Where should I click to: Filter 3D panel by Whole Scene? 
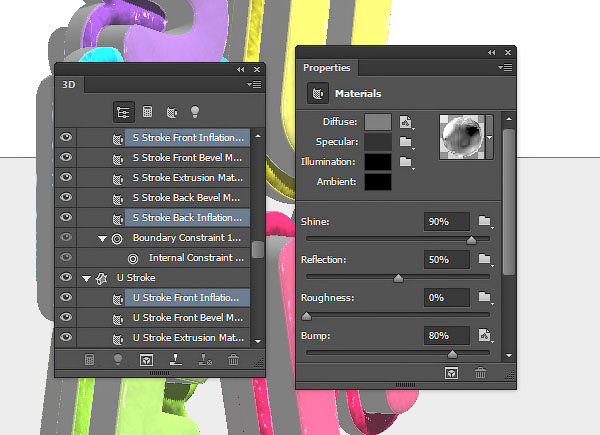(123, 112)
